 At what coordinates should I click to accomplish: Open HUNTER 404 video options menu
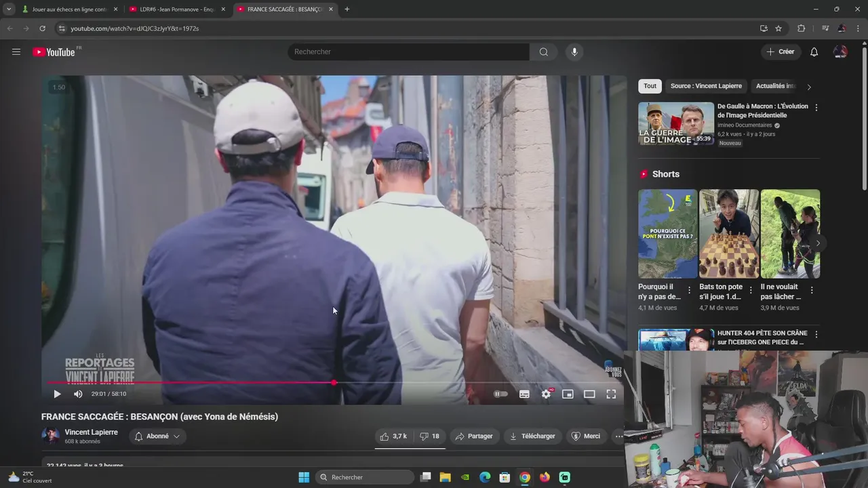(816, 335)
